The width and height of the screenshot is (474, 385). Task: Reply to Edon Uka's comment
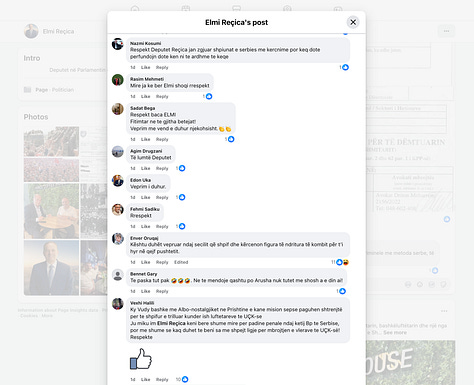(162, 197)
